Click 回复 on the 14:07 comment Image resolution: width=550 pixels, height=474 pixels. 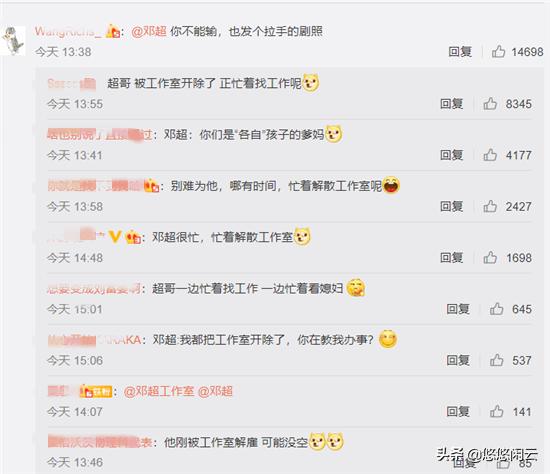(458, 412)
